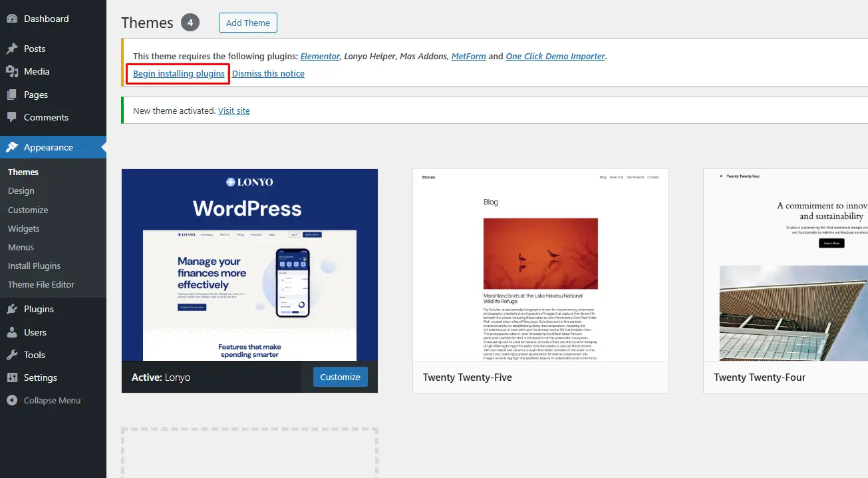
Task: Click the MetForm plugin link
Action: 468,56
